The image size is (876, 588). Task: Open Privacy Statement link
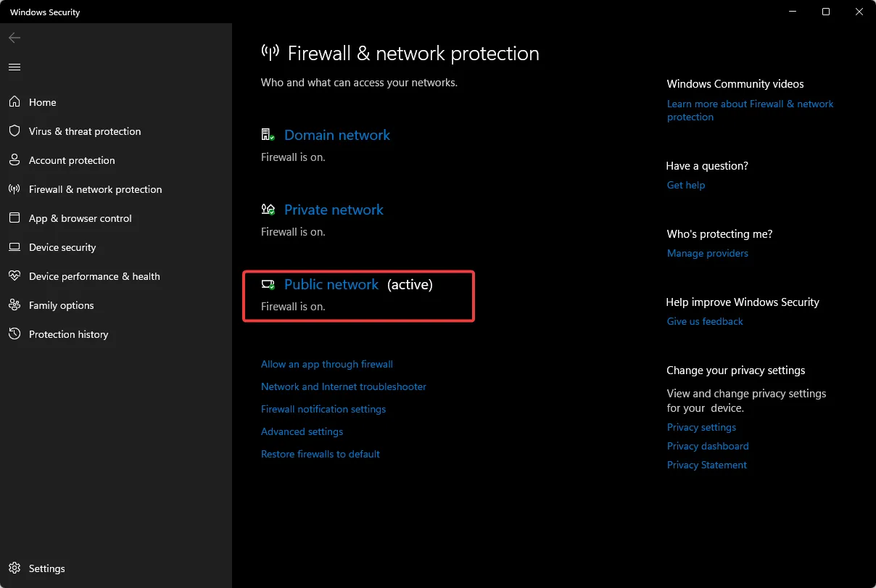707,465
